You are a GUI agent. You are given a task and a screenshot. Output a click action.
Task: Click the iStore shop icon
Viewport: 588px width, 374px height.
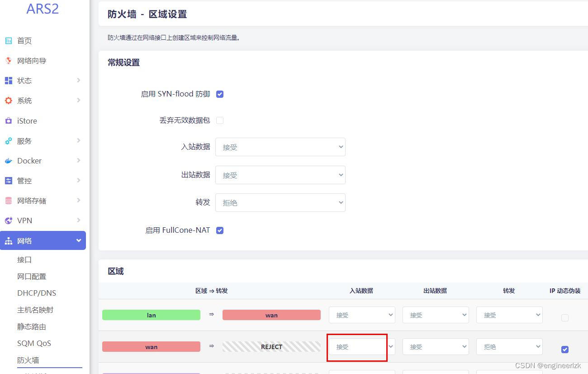pos(9,121)
